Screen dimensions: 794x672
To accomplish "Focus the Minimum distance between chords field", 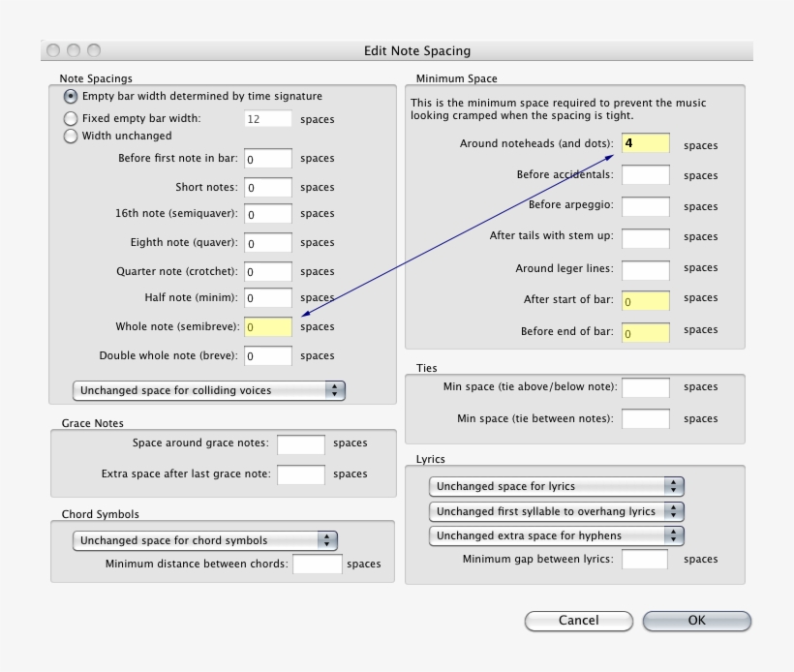I will [317, 564].
